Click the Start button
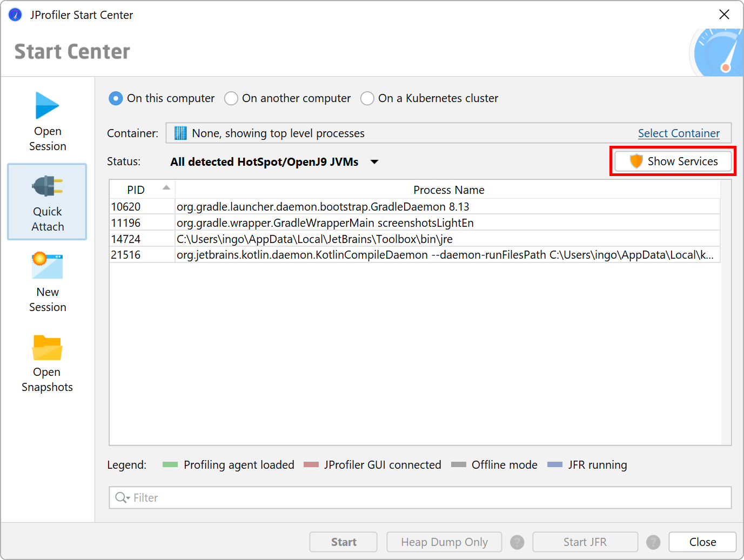 tap(344, 542)
